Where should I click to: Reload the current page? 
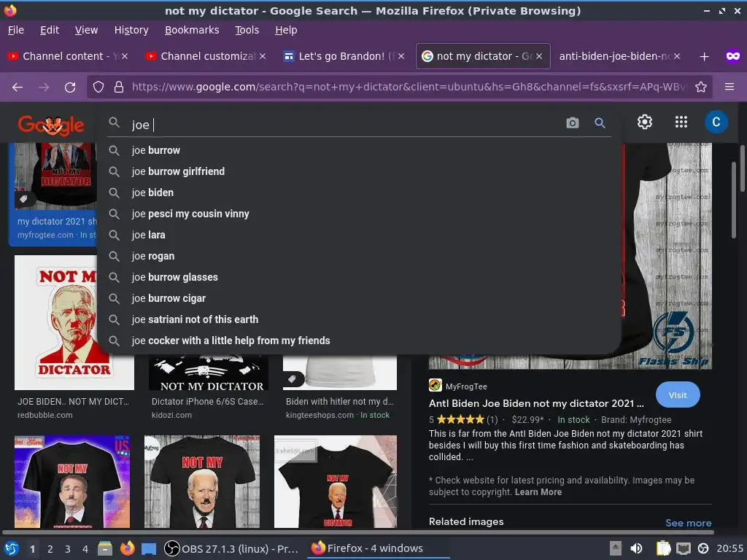pyautogui.click(x=70, y=87)
